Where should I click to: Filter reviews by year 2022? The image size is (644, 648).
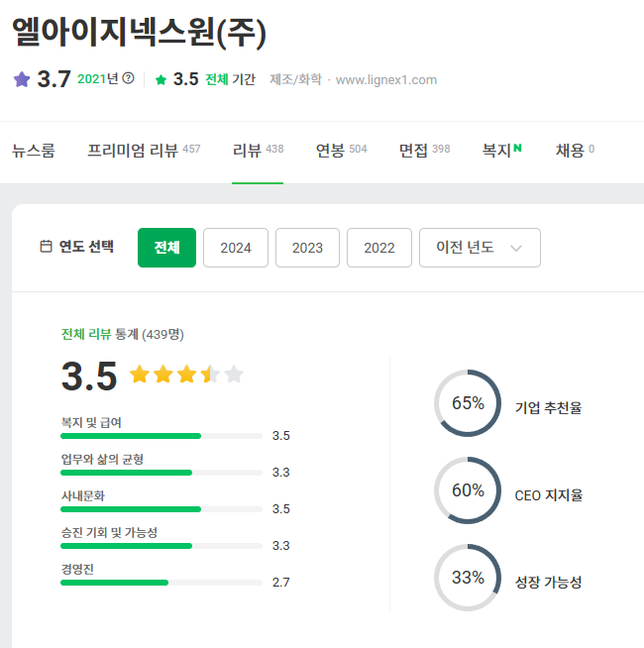379,248
